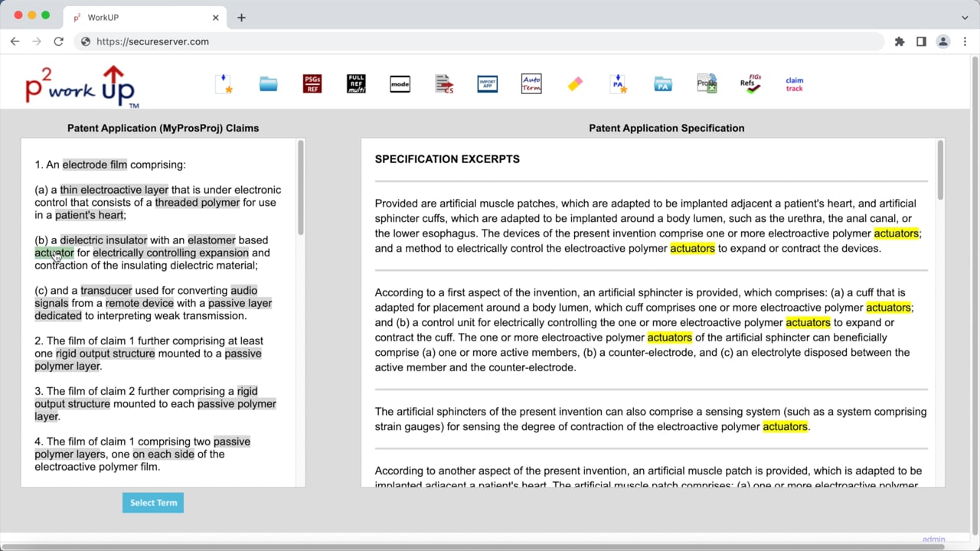Click the CS document export icon
This screenshot has height=551, width=980.
[x=444, y=83]
